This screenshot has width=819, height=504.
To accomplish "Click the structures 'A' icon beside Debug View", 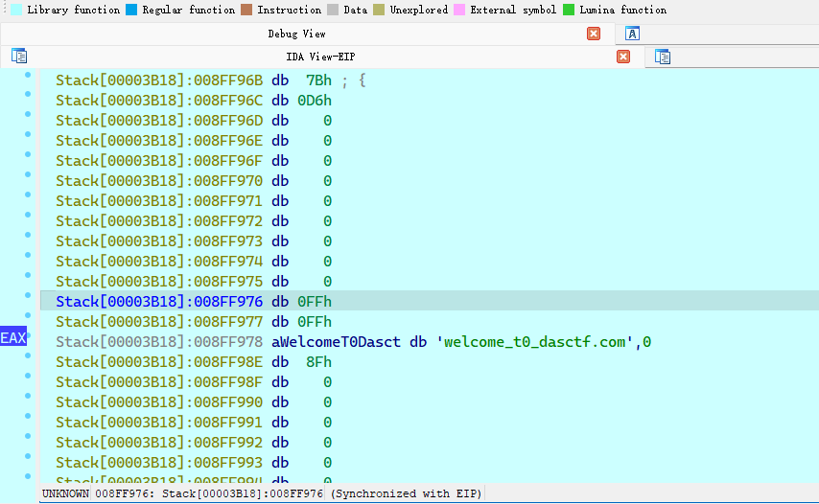I will [x=632, y=34].
